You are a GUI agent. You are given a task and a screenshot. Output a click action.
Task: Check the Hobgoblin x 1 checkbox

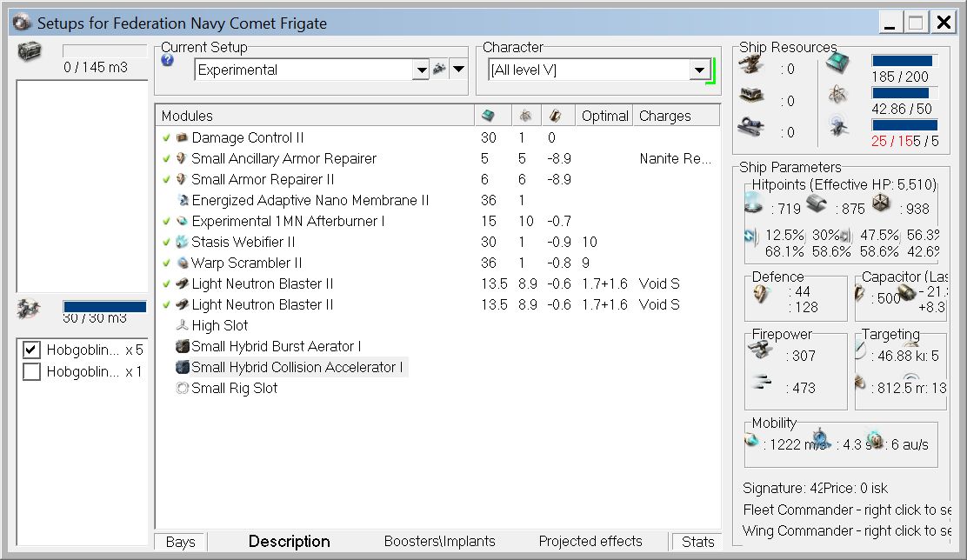[x=31, y=371]
